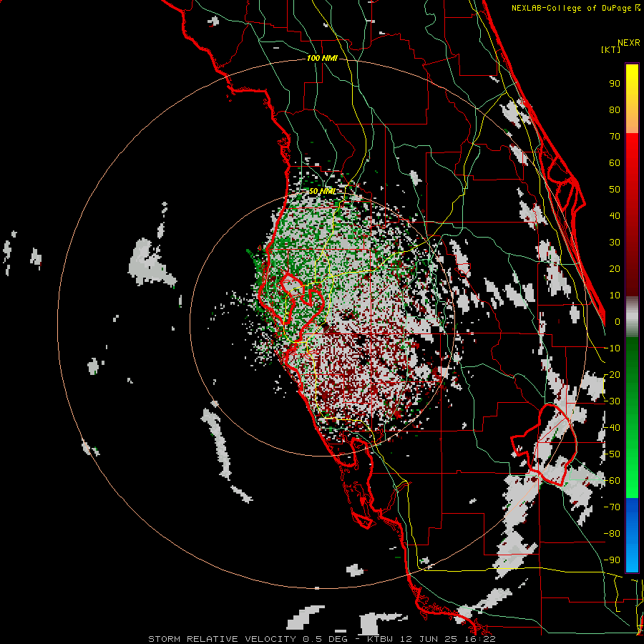Click the KTBW 12 JUN 25 16:22 timestamp
This screenshot has height=644, width=644.
[431, 639]
